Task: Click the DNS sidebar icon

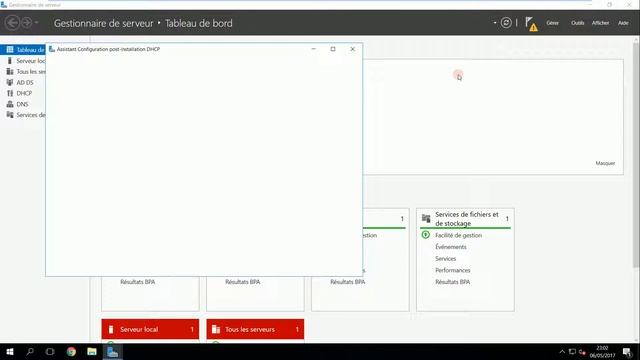Action: pyautogui.click(x=10, y=104)
